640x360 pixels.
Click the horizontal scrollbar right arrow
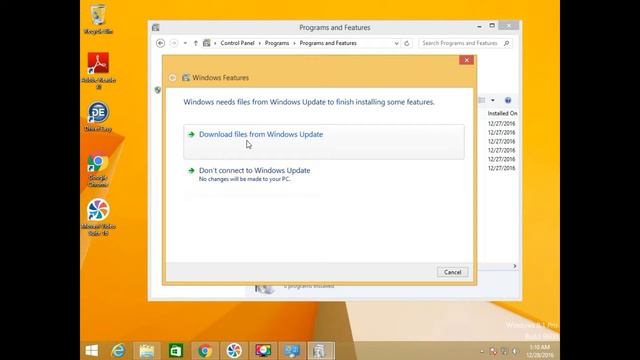515,266
